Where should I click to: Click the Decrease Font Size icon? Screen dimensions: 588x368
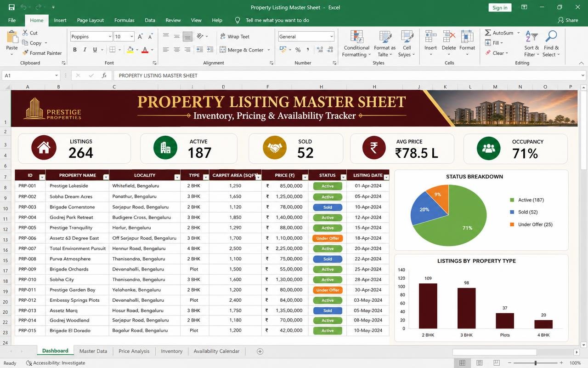(151, 36)
